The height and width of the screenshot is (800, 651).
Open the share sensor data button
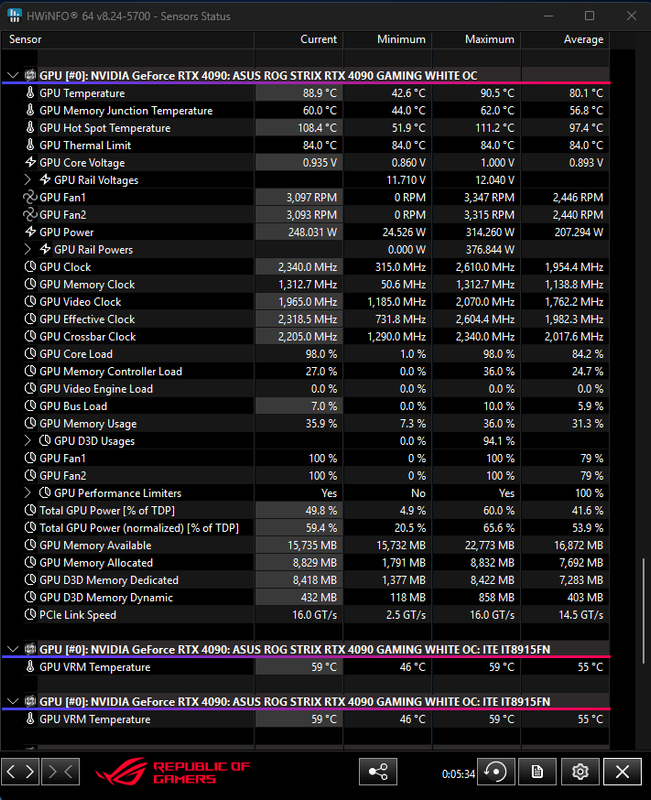point(378,771)
